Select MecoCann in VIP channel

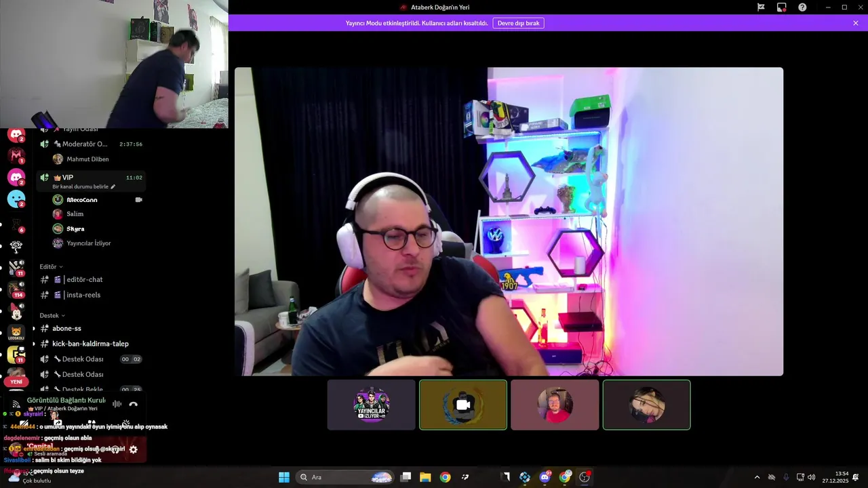pyautogui.click(x=81, y=200)
